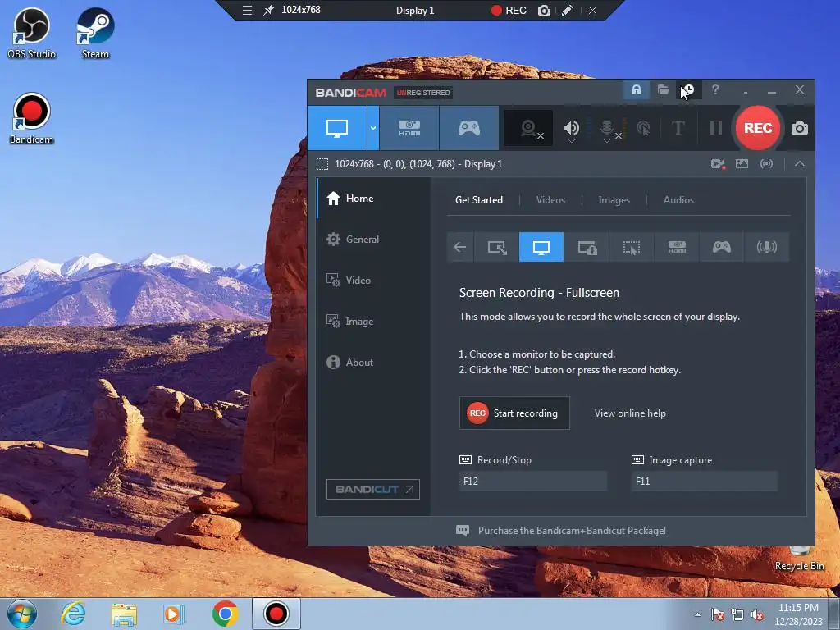Select Game recording mode in Get Started row
840x630 pixels.
(722, 247)
